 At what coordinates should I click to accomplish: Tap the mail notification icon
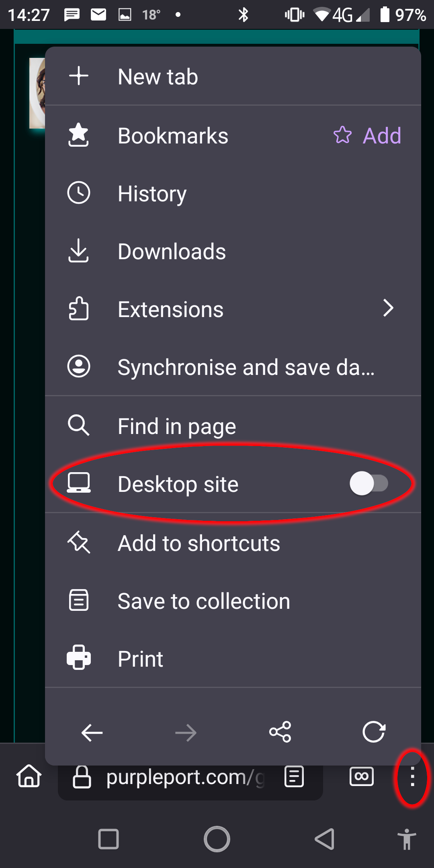(98, 15)
